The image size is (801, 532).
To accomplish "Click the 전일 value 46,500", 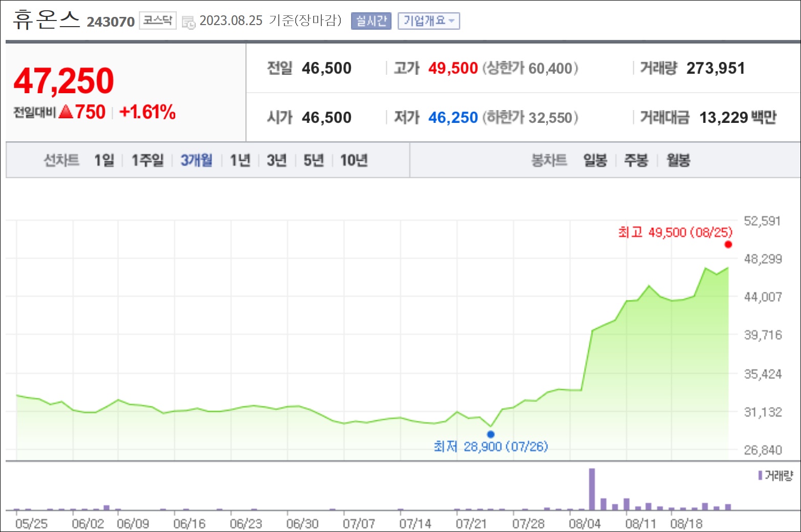I will (x=326, y=68).
